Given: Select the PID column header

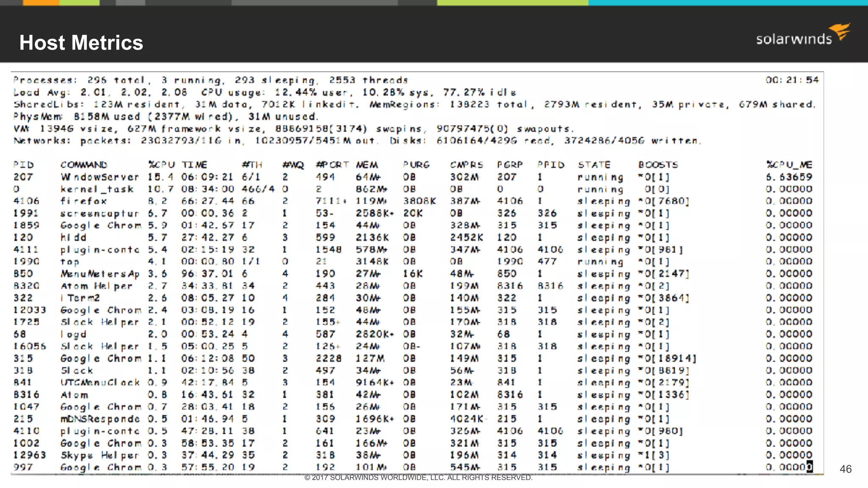Looking at the screenshot, I should [24, 165].
